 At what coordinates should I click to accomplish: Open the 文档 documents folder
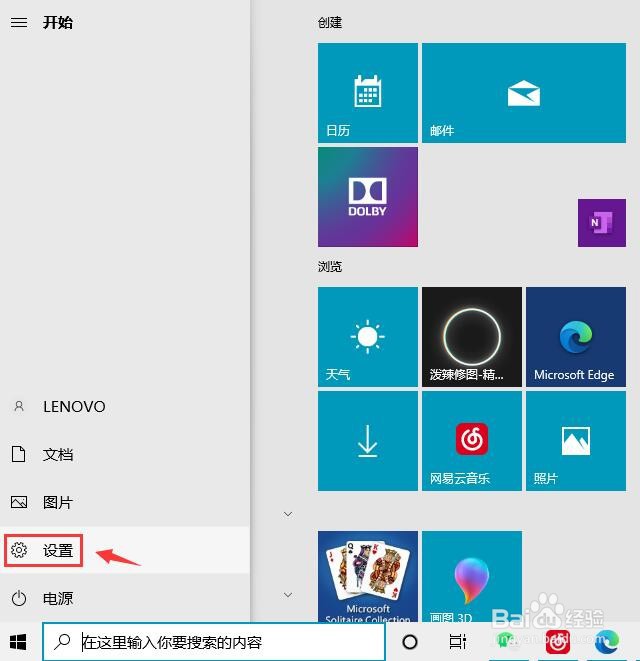[125, 454]
